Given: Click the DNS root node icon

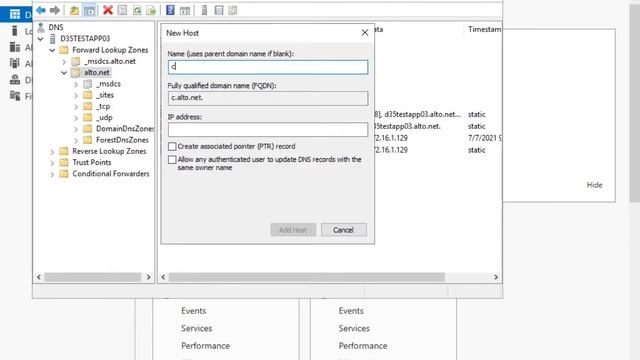Looking at the screenshot, I should pos(41,27).
